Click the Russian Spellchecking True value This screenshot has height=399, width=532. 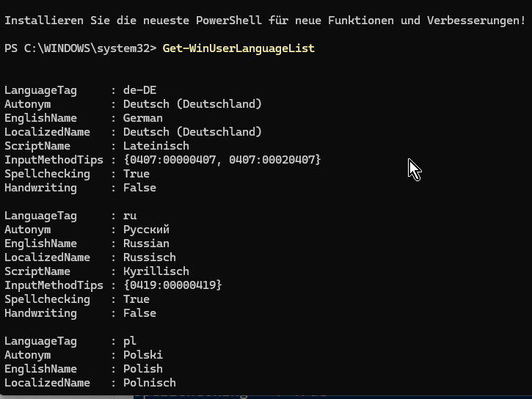[136, 299]
